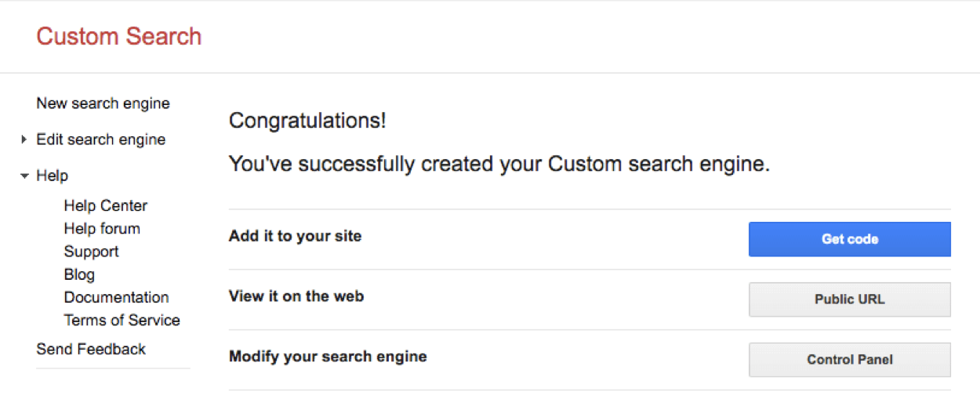The height and width of the screenshot is (410, 980).
Task: Click the Congratulations heading text
Action: (307, 122)
